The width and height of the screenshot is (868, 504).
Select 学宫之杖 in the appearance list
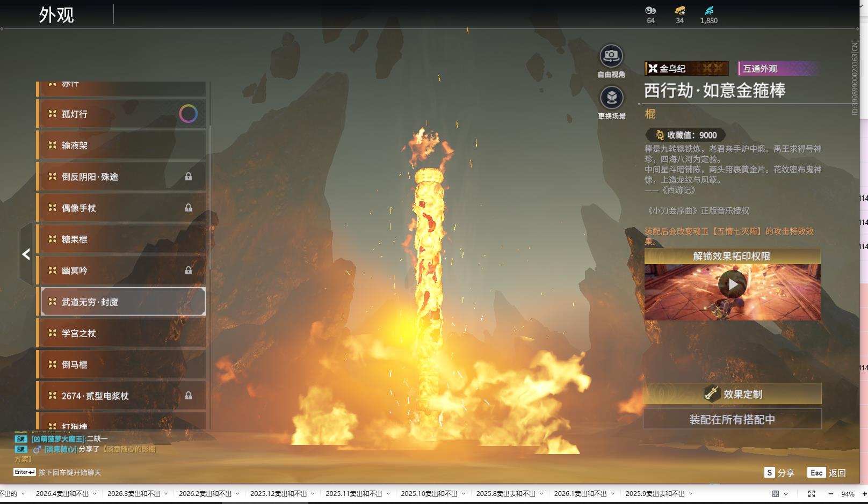(x=121, y=333)
